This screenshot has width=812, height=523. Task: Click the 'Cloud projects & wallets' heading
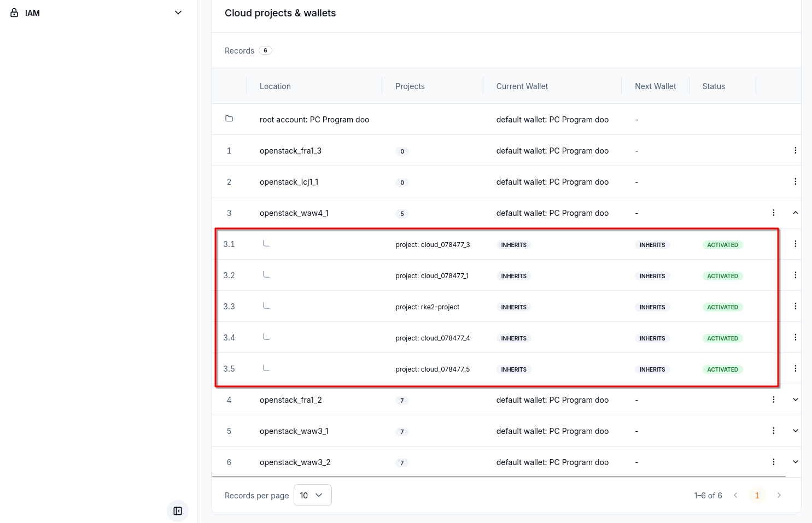point(280,13)
